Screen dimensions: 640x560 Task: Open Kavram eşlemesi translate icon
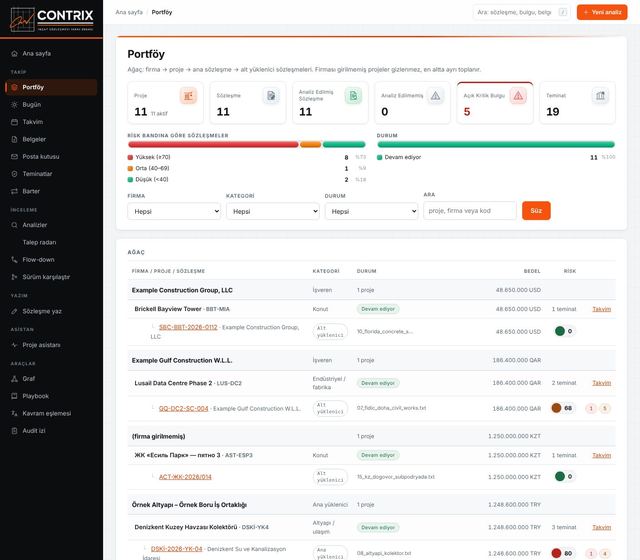click(x=14, y=413)
